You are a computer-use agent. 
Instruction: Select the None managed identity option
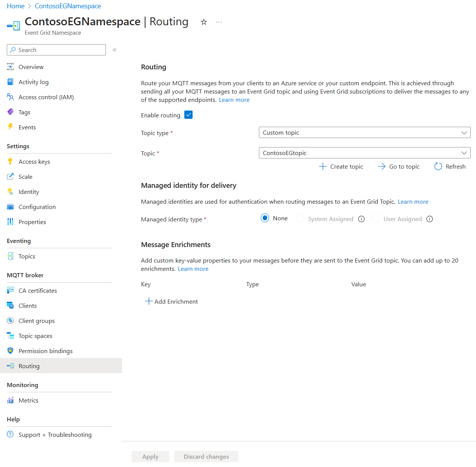[265, 218]
